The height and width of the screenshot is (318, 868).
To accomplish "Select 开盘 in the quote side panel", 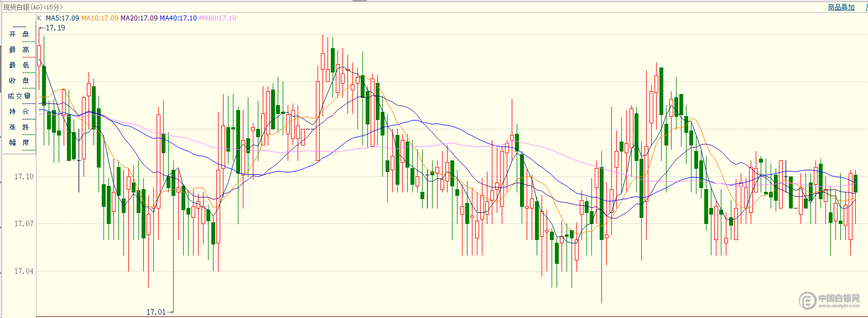I will 19,34.
